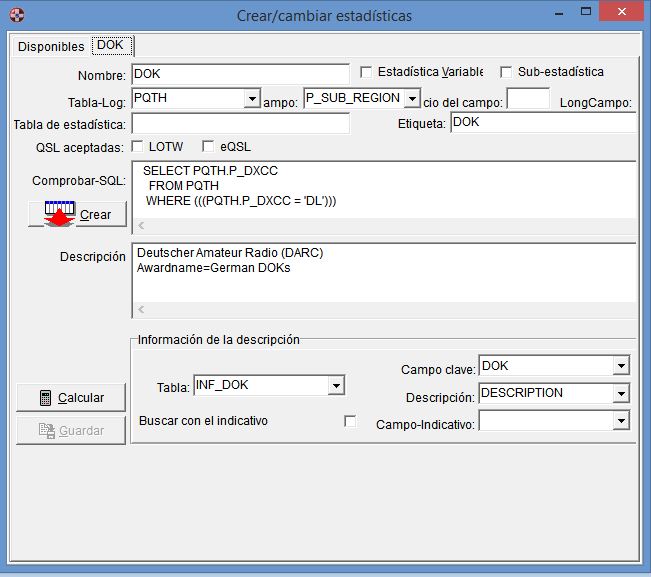Toggle the Sub-estadística checkbox
The image size is (651, 577).
click(x=506, y=72)
